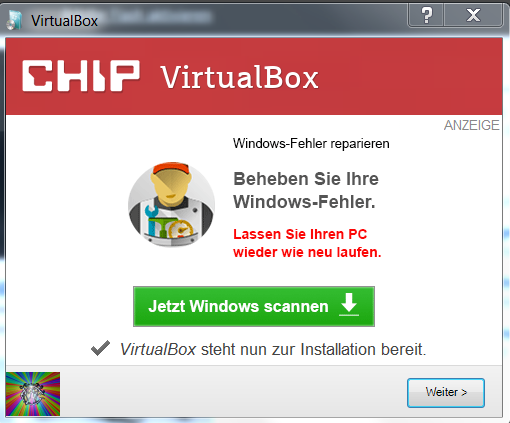Click the white download arrow on green button

349,304
